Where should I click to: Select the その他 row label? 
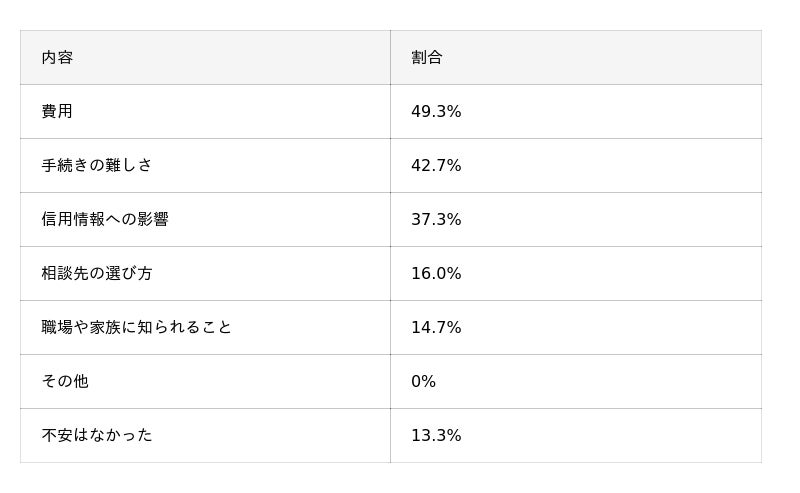click(x=65, y=382)
